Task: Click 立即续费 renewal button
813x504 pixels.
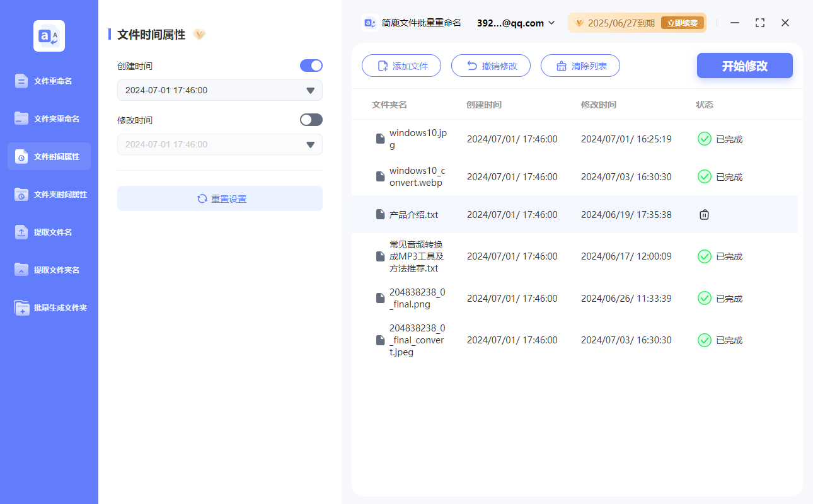Action: coord(682,23)
